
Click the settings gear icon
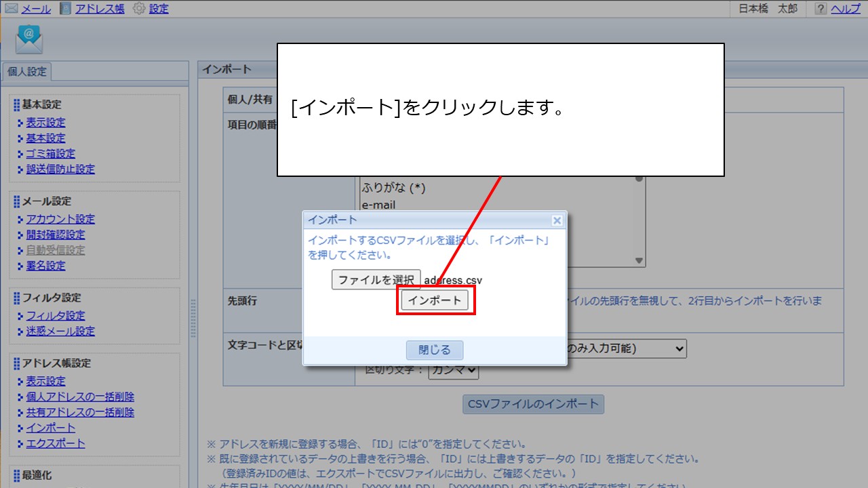click(x=139, y=9)
